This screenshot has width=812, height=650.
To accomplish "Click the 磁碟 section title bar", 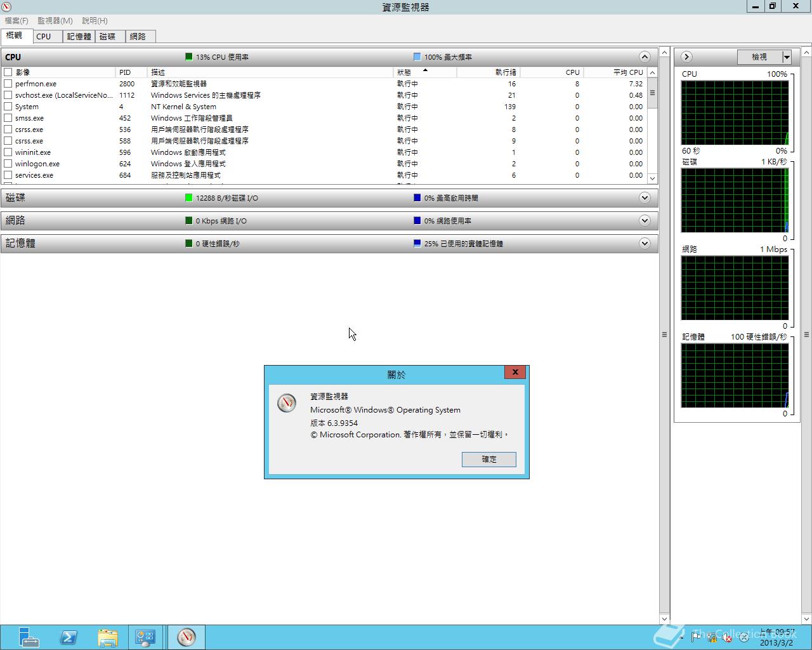I will [329, 198].
